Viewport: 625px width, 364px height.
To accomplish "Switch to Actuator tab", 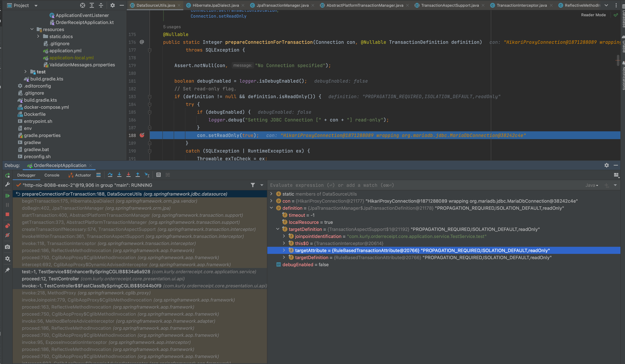I will (80, 175).
